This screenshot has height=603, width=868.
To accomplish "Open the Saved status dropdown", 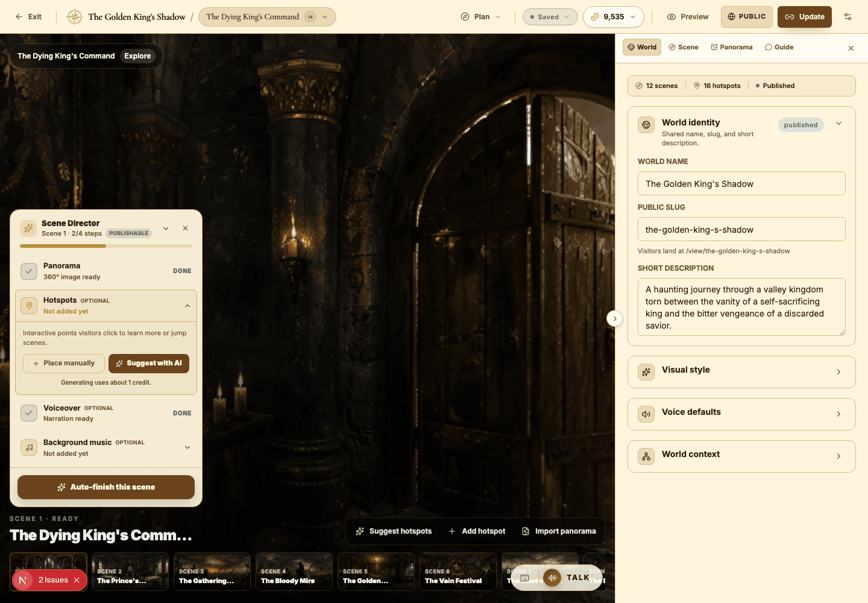I will point(550,17).
